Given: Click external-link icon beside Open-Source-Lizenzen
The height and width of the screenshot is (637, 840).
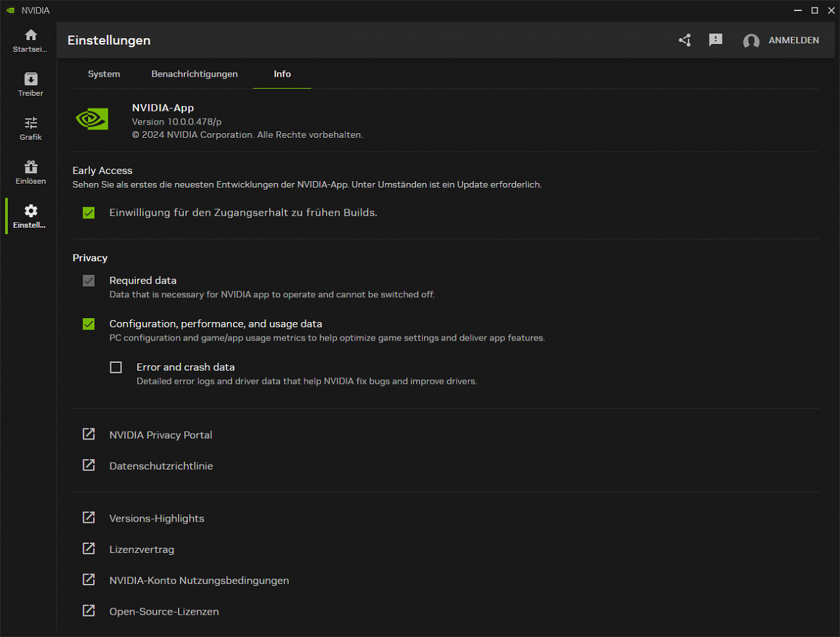Looking at the screenshot, I should (89, 611).
